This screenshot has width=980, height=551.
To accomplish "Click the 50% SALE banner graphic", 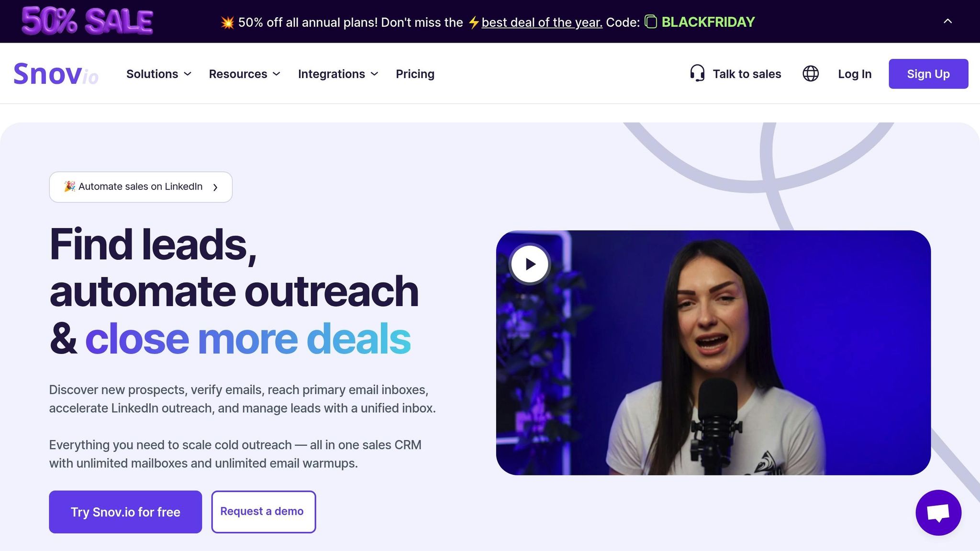I will tap(87, 21).
